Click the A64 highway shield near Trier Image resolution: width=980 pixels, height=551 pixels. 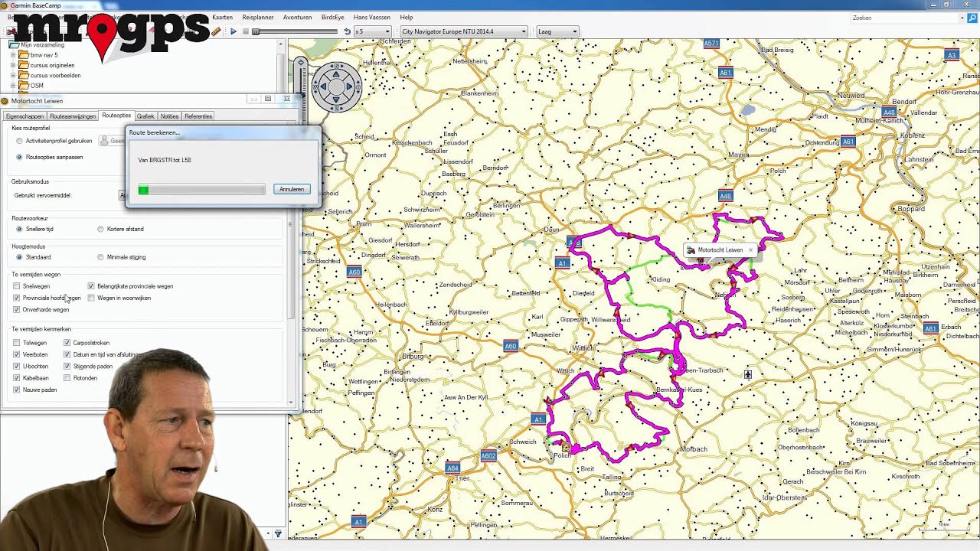452,468
